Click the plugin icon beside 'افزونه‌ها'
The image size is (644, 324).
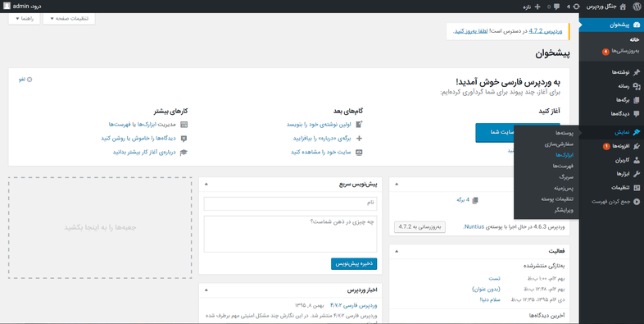tap(637, 146)
